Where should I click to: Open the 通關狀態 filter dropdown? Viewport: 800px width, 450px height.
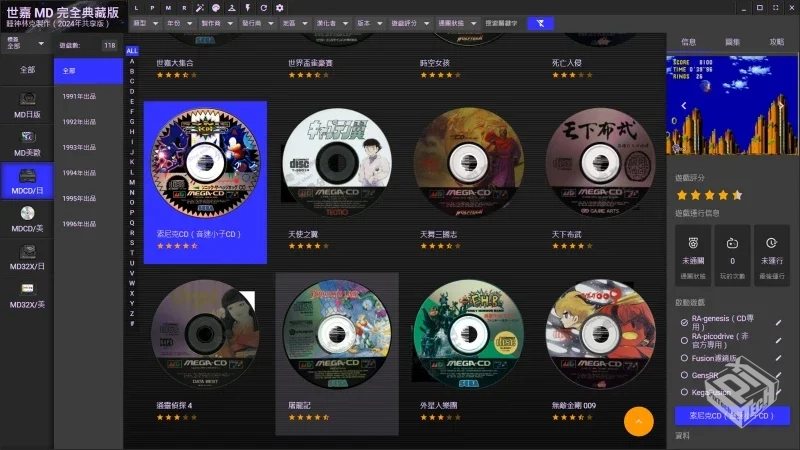(x=457, y=23)
